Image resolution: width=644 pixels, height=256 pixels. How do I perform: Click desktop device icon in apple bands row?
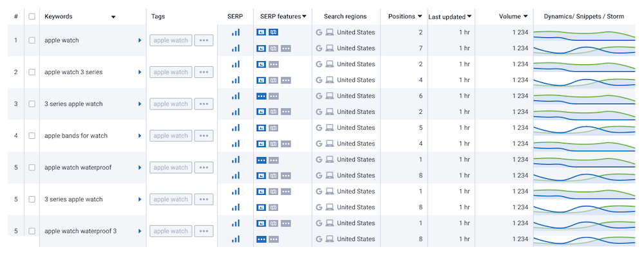[329, 127]
